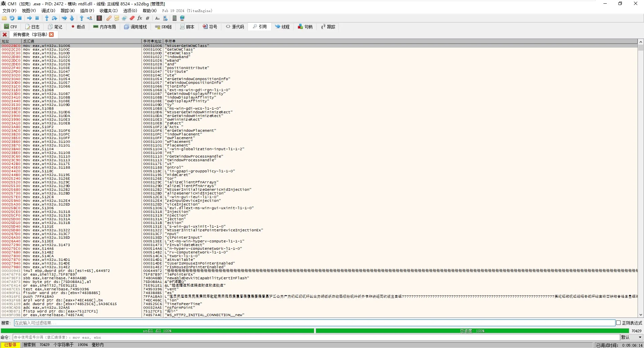Open the 选项(O) menu
The image size is (644, 348).
tap(130, 11)
